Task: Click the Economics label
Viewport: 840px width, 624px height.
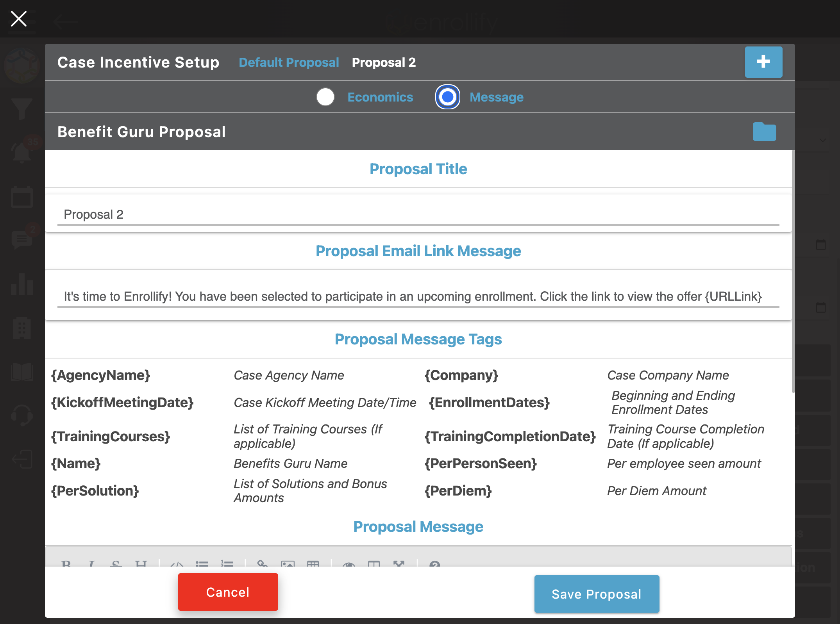Action: tap(380, 97)
